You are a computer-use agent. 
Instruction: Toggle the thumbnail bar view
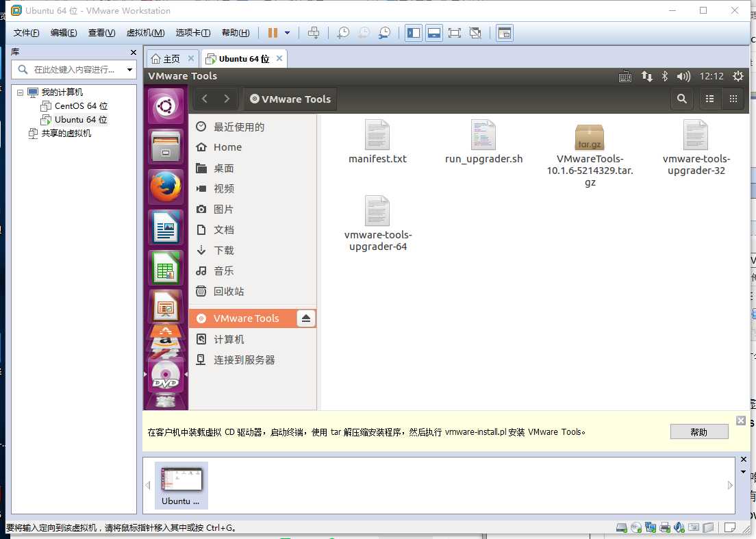434,33
